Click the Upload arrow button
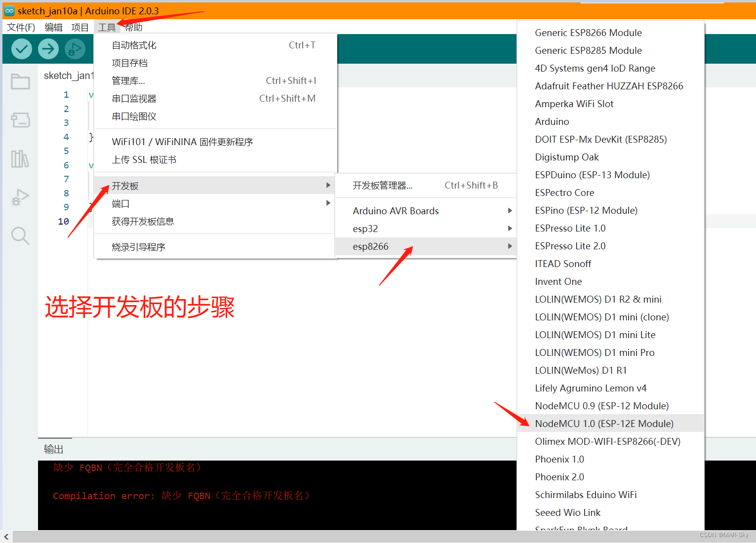This screenshot has width=756, height=543. point(48,49)
